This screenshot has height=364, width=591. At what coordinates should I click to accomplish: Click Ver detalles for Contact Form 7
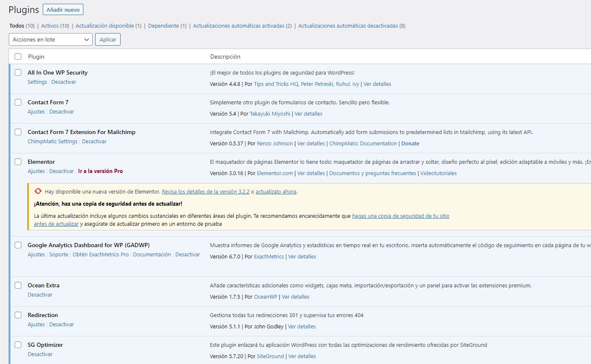click(x=308, y=114)
